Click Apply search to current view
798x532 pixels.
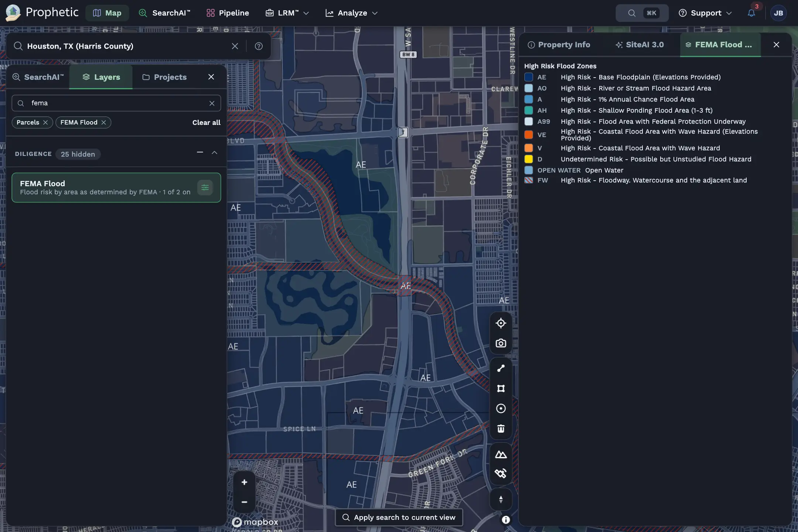coord(399,517)
